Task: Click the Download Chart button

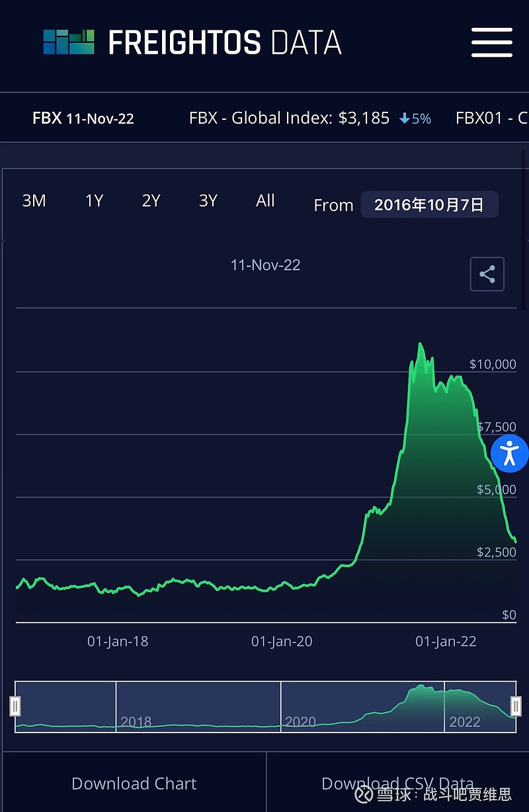Action: click(134, 784)
